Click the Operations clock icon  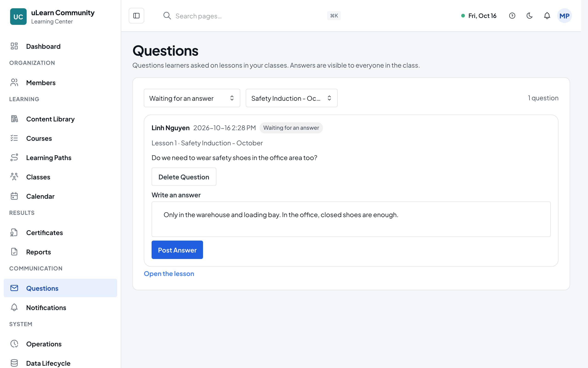click(x=14, y=344)
